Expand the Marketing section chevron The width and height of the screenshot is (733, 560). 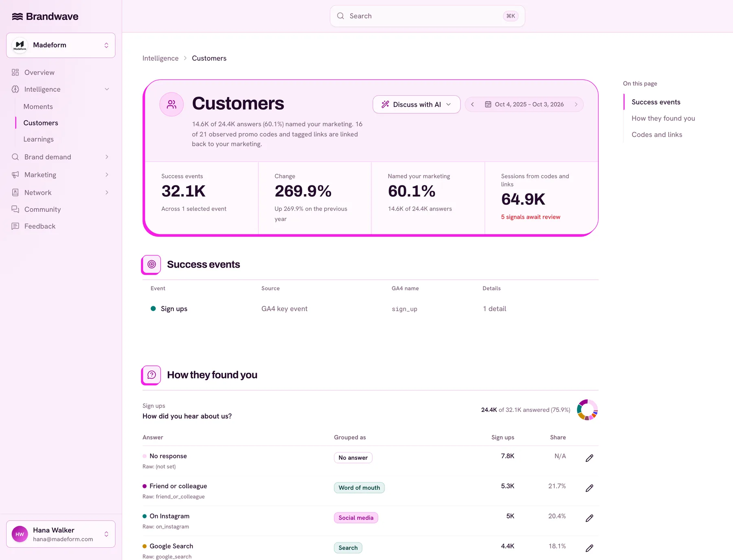pyautogui.click(x=107, y=175)
